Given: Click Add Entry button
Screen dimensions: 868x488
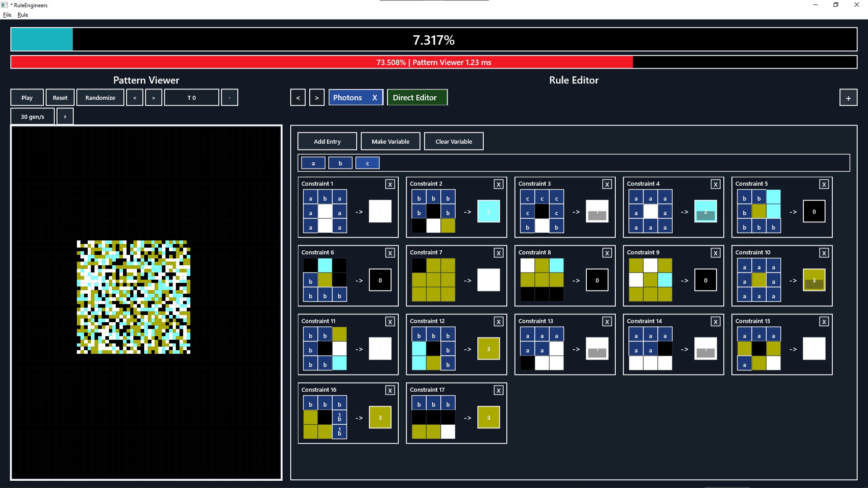Looking at the screenshot, I should (x=327, y=141).
